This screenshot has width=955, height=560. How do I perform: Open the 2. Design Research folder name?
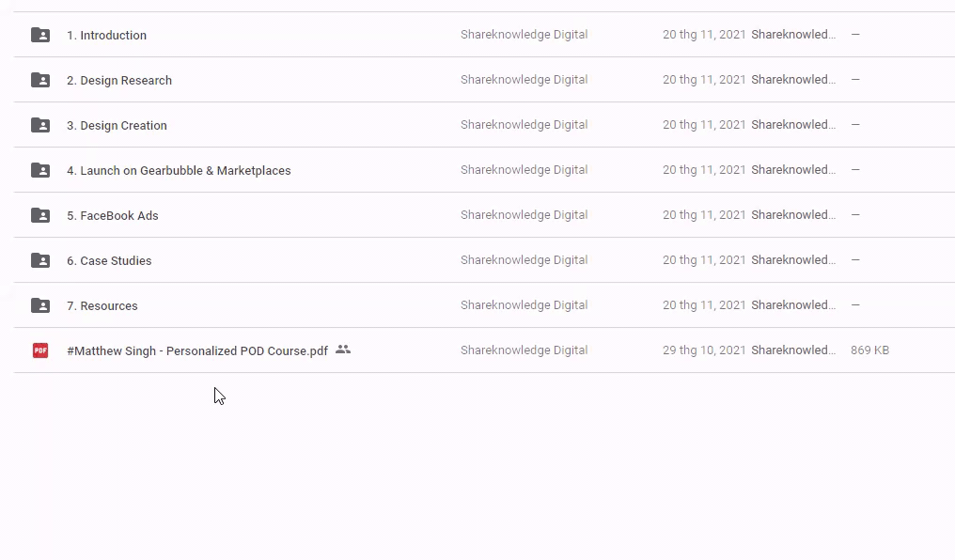pyautogui.click(x=119, y=81)
